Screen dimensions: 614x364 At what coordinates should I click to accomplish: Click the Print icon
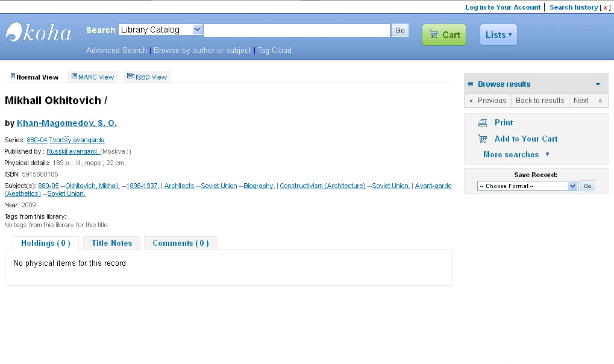click(x=483, y=123)
